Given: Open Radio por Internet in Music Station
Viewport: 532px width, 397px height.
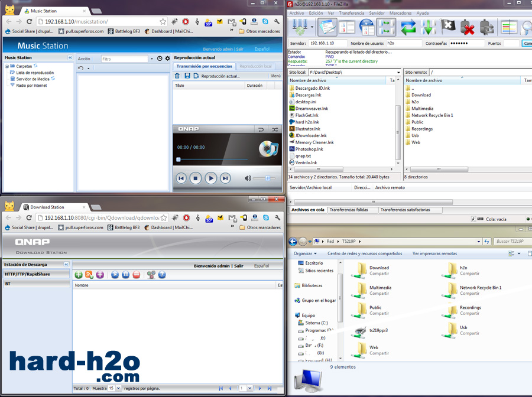Looking at the screenshot, I should click(31, 86).
